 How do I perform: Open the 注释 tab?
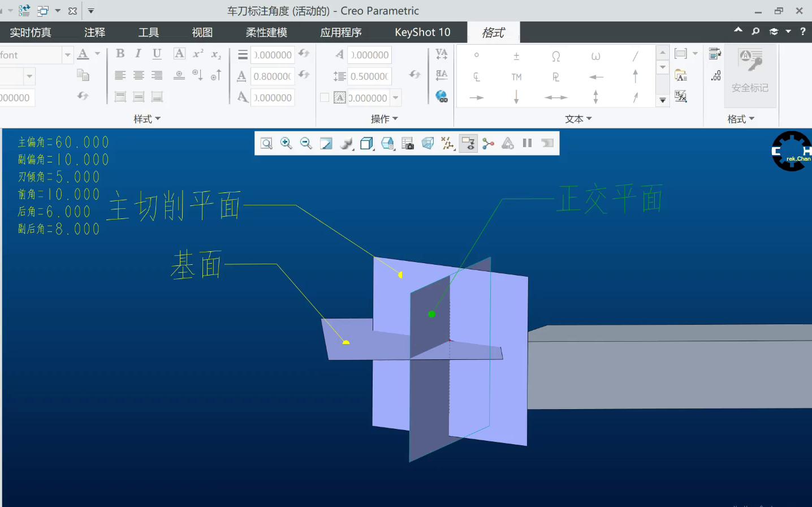point(94,32)
